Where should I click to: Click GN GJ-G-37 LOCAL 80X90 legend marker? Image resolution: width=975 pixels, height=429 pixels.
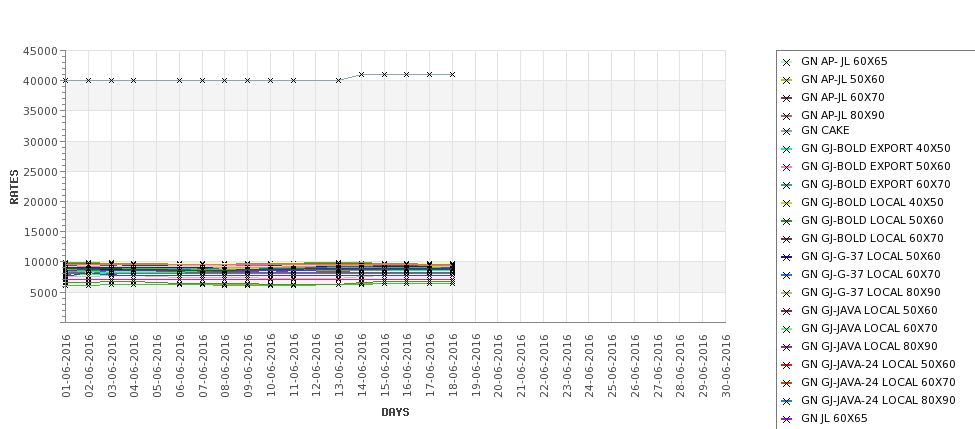point(787,293)
